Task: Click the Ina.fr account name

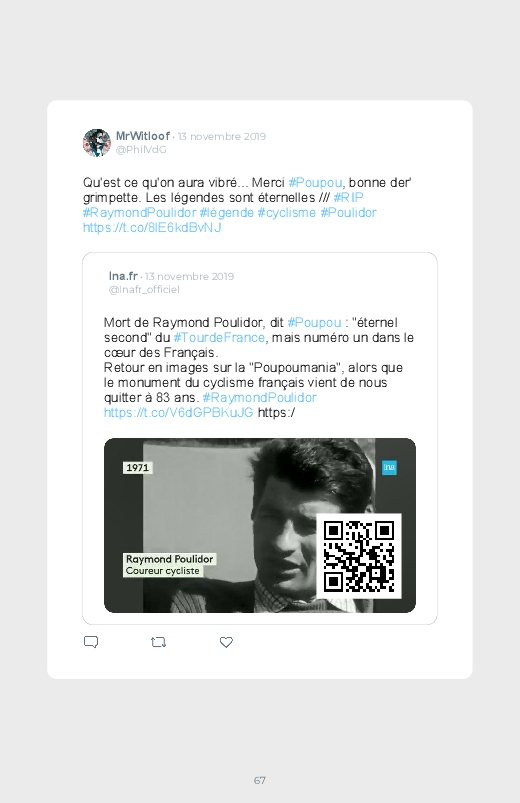Action: point(123,276)
